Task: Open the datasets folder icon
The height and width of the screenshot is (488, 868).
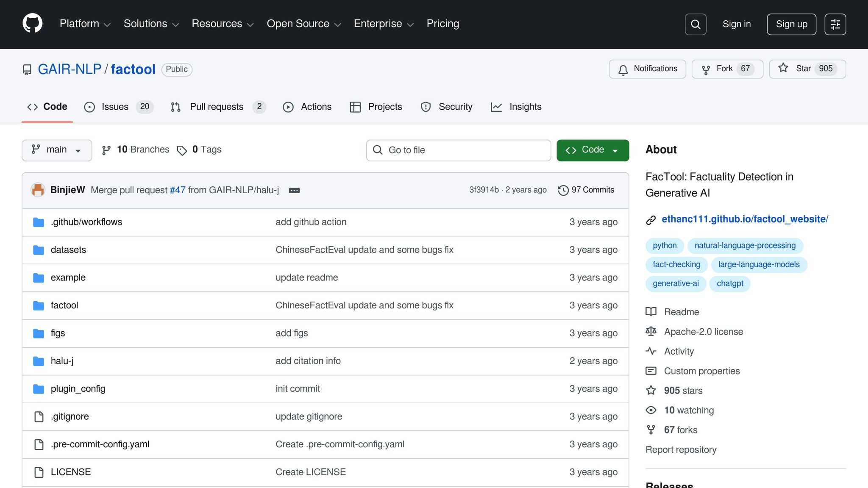Action: point(39,250)
